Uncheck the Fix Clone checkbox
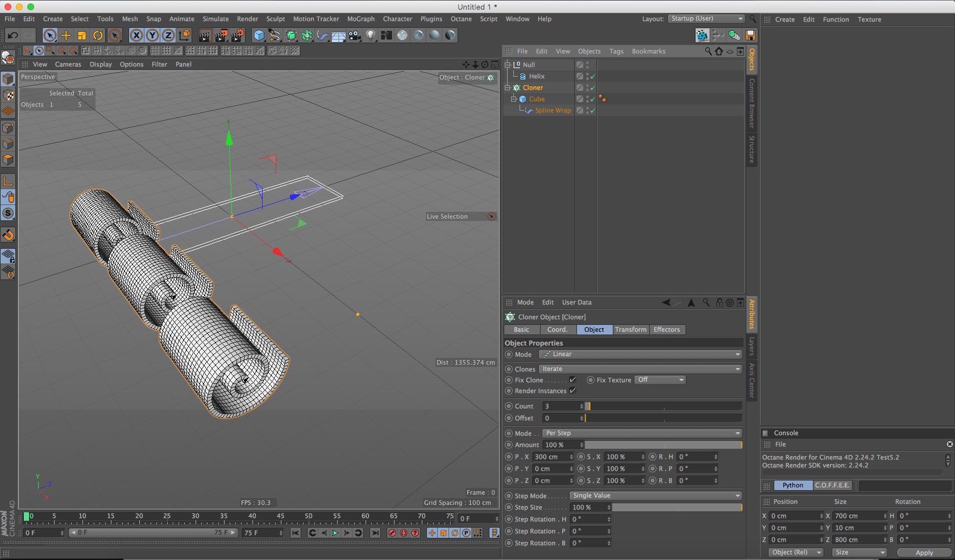Viewport: 955px width, 560px height. click(x=572, y=380)
